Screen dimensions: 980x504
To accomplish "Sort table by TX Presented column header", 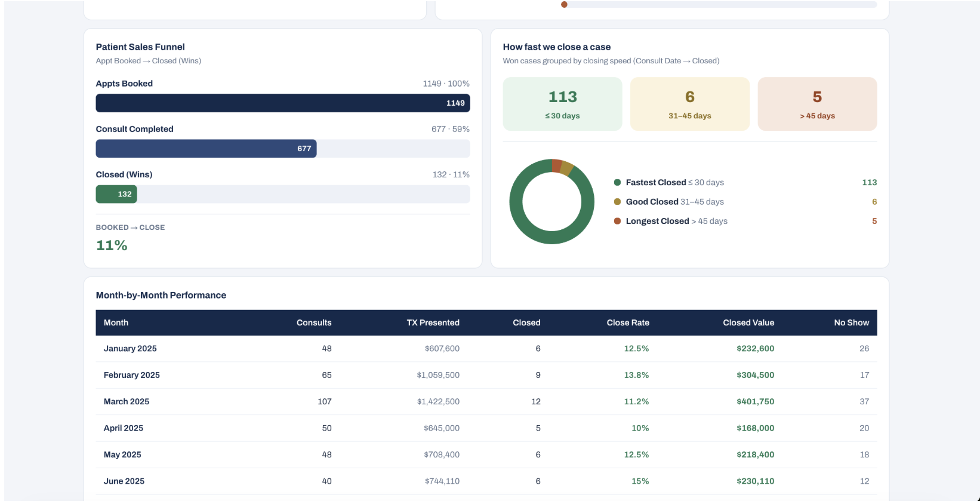I will [x=433, y=322].
